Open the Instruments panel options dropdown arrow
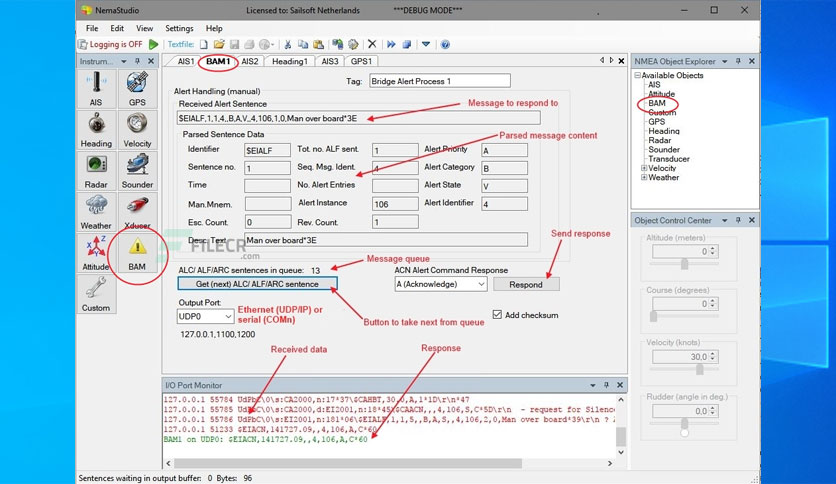Screen dimensions: 836x484 (x=124, y=61)
